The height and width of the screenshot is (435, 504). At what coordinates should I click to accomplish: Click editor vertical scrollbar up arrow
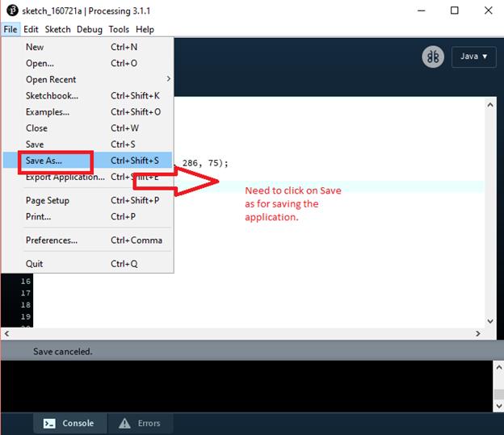tap(490, 105)
